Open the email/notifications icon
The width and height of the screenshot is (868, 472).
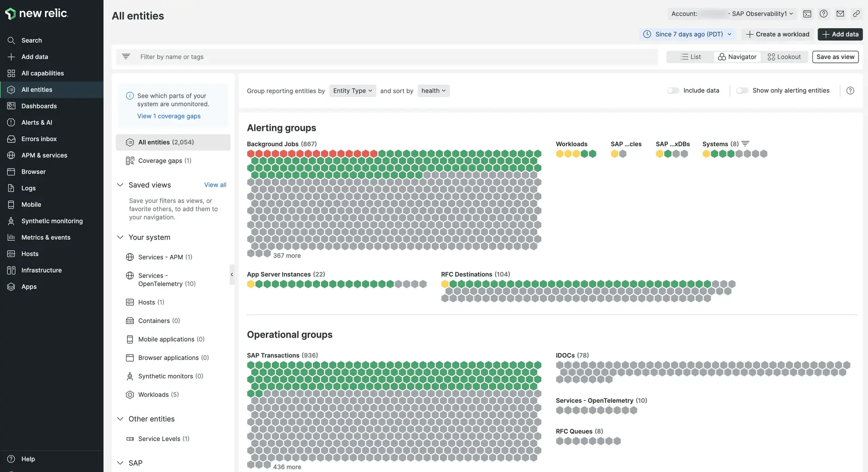(x=841, y=14)
